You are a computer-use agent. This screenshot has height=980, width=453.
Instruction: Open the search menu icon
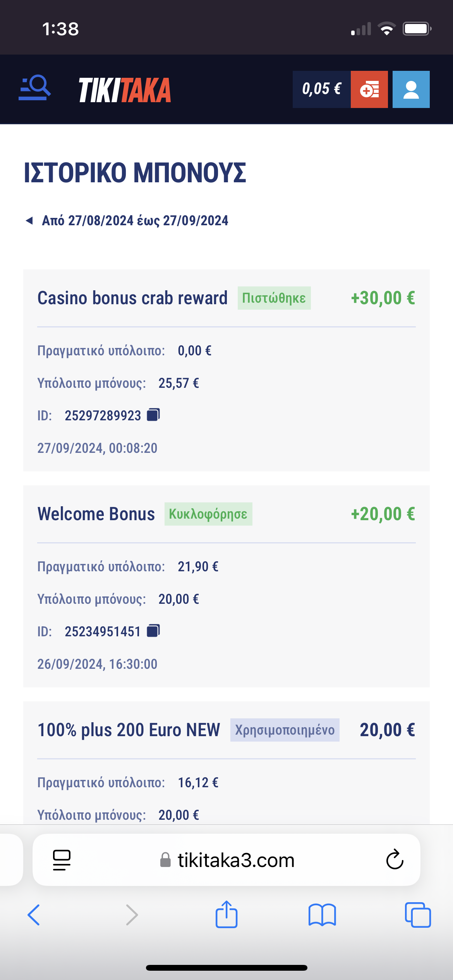pos(34,89)
